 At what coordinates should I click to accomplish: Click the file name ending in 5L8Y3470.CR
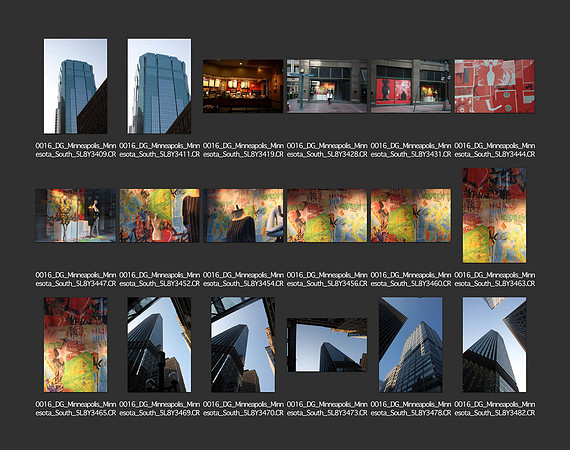pos(243,409)
